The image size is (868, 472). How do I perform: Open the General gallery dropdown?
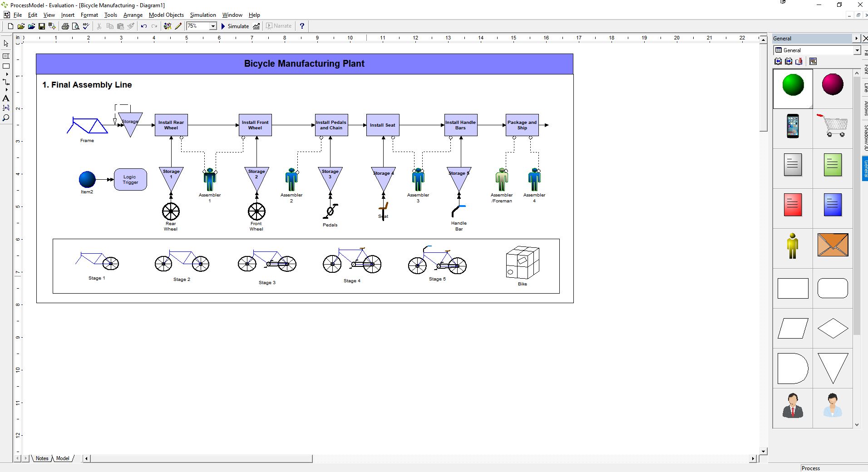coord(857,50)
